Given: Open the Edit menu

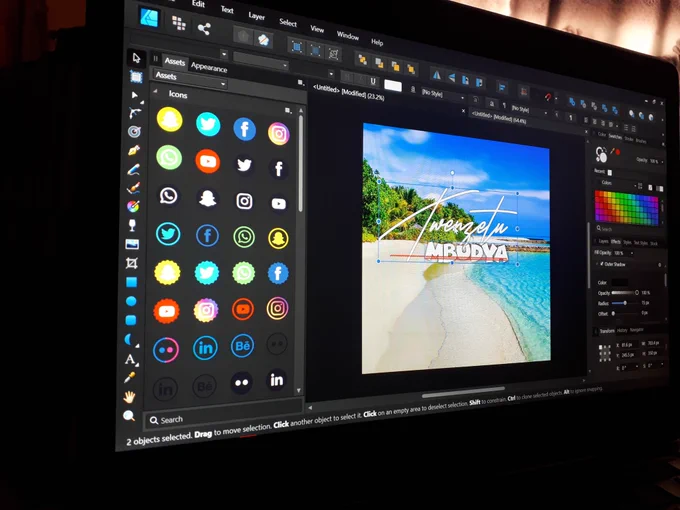Looking at the screenshot, I should 199,4.
